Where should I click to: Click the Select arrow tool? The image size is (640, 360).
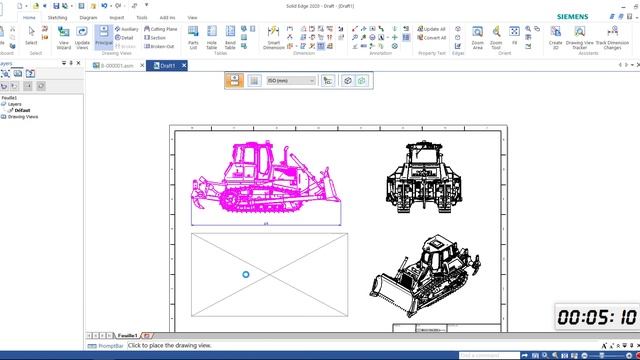pyautogui.click(x=31, y=36)
